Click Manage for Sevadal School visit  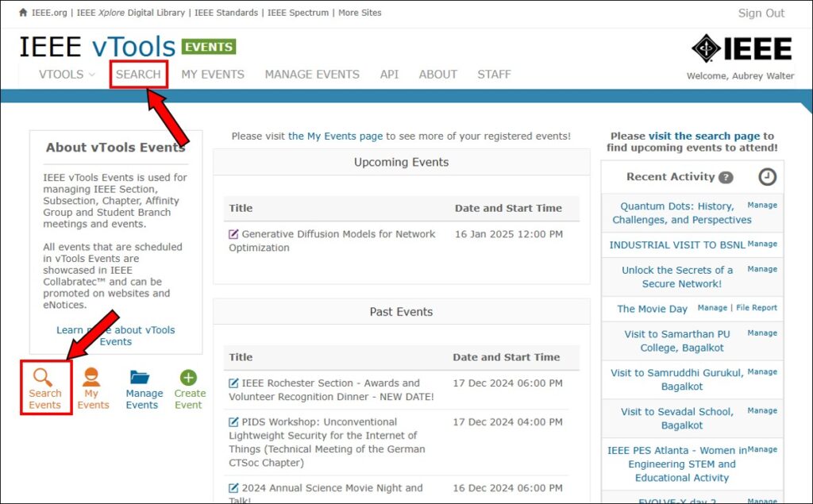pyautogui.click(x=762, y=410)
